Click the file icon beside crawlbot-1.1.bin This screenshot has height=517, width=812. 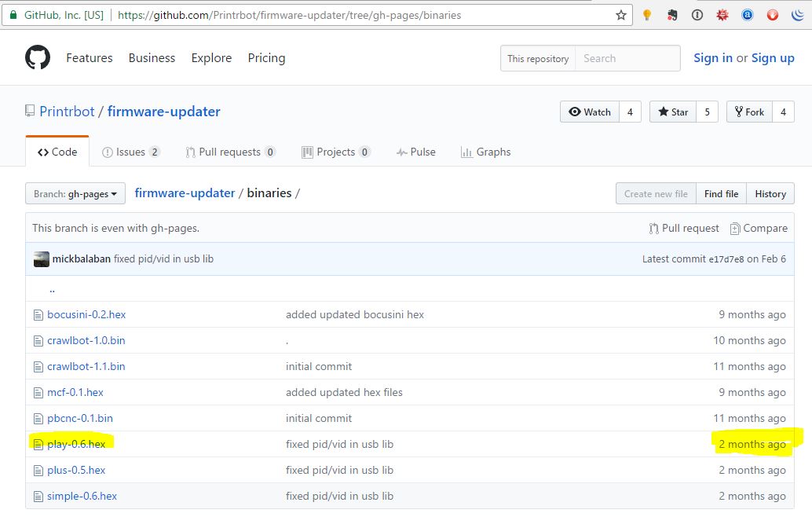pyautogui.click(x=38, y=367)
